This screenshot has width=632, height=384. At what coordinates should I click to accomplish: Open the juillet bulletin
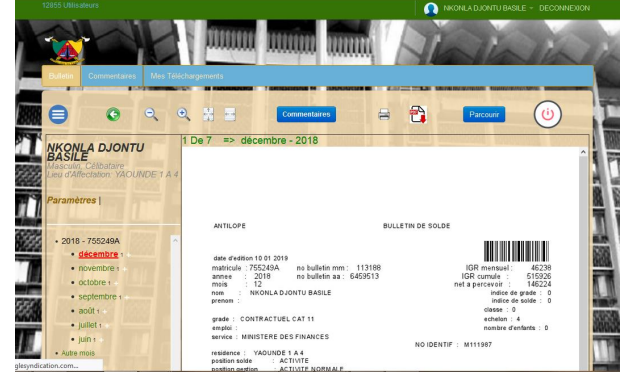[x=87, y=325]
